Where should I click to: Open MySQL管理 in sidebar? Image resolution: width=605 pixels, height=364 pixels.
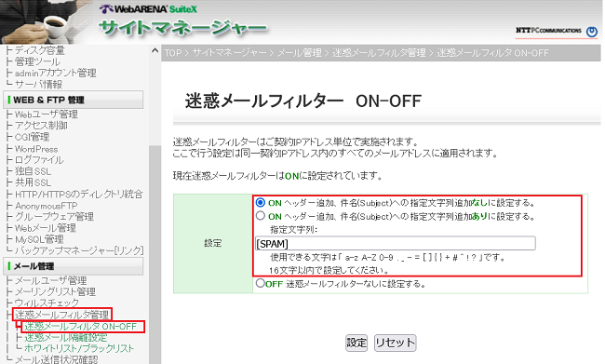click(39, 239)
